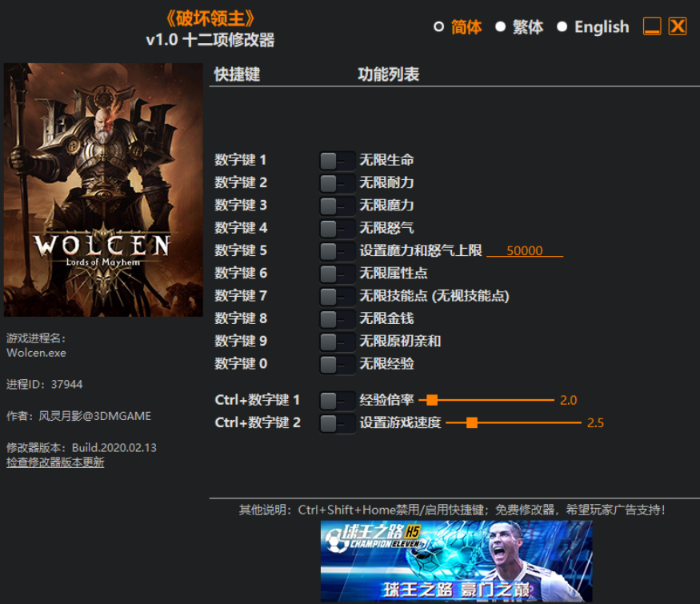
Task: Click the 数字键 8 hotkey label
Action: click(x=241, y=318)
